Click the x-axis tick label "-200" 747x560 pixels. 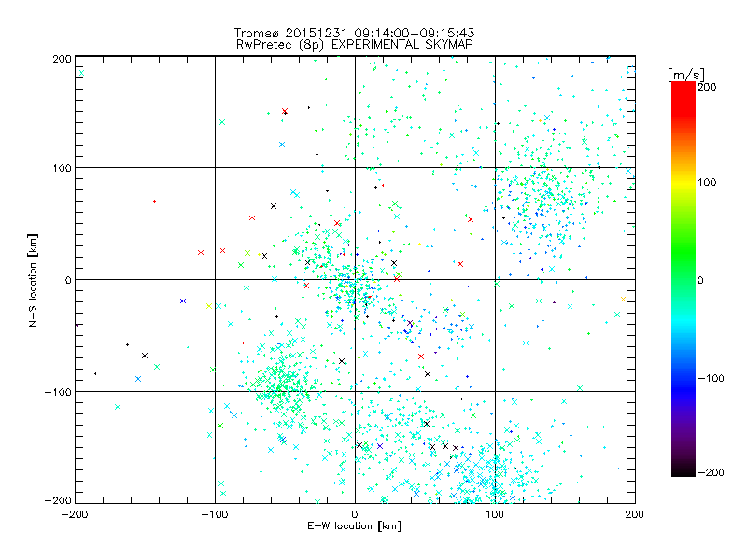(75, 515)
